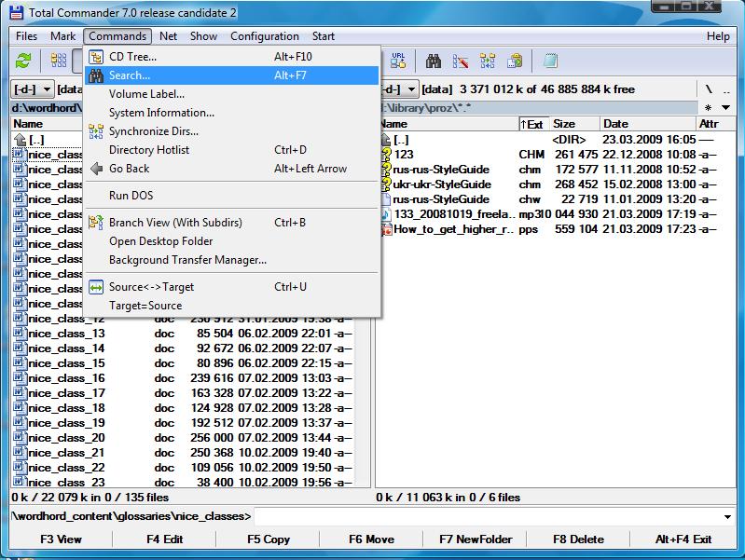The image size is (745, 560).
Task: Click the F7 NewFolder button
Action: click(x=476, y=540)
